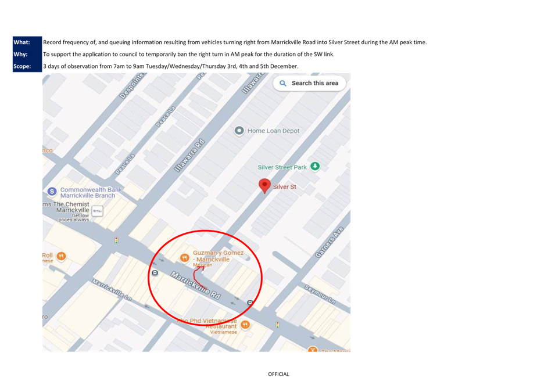555x392 pixels.
Task: Click the Guzman y Gomez restaurant icon
Action: [x=184, y=258]
